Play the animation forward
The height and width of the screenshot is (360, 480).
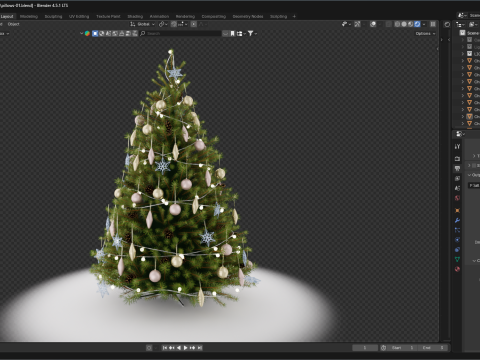click(x=186, y=348)
